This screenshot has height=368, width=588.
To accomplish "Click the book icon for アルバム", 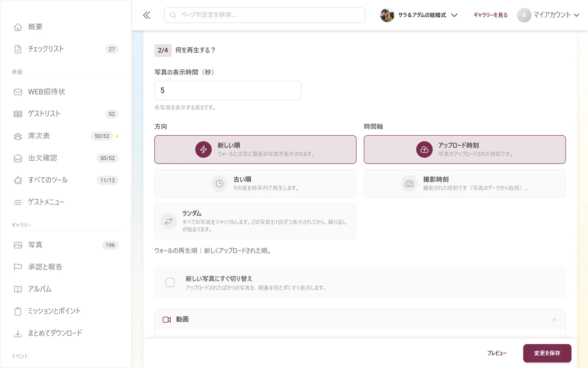I will [x=18, y=289].
